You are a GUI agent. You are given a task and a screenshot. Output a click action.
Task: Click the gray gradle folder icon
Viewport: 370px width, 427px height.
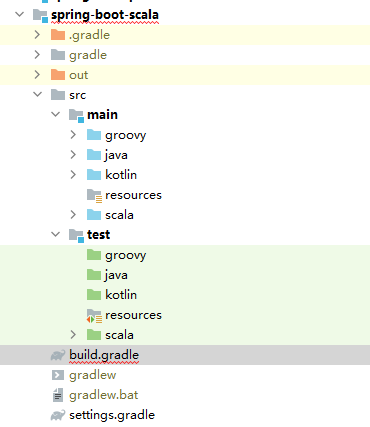tap(58, 55)
